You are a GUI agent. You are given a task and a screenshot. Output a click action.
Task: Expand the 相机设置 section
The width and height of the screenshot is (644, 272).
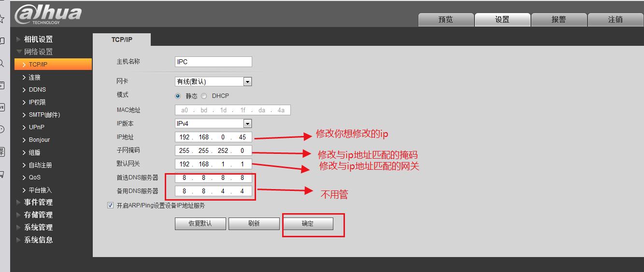click(x=38, y=40)
